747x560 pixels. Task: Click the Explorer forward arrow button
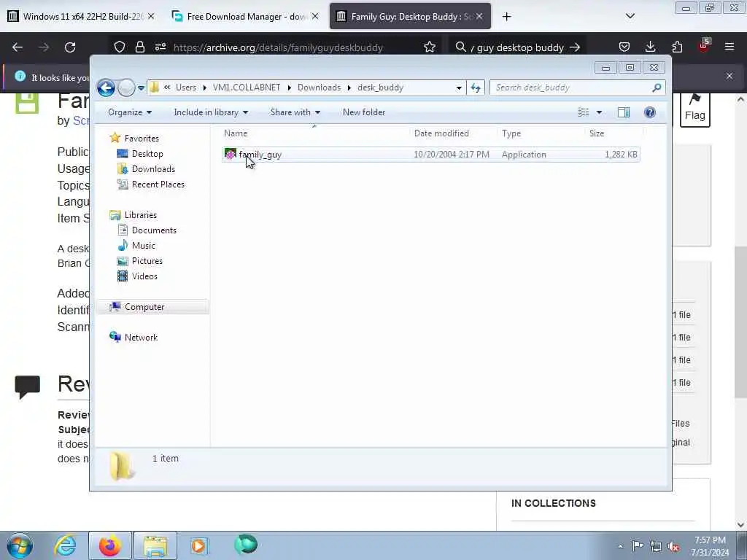coord(126,87)
